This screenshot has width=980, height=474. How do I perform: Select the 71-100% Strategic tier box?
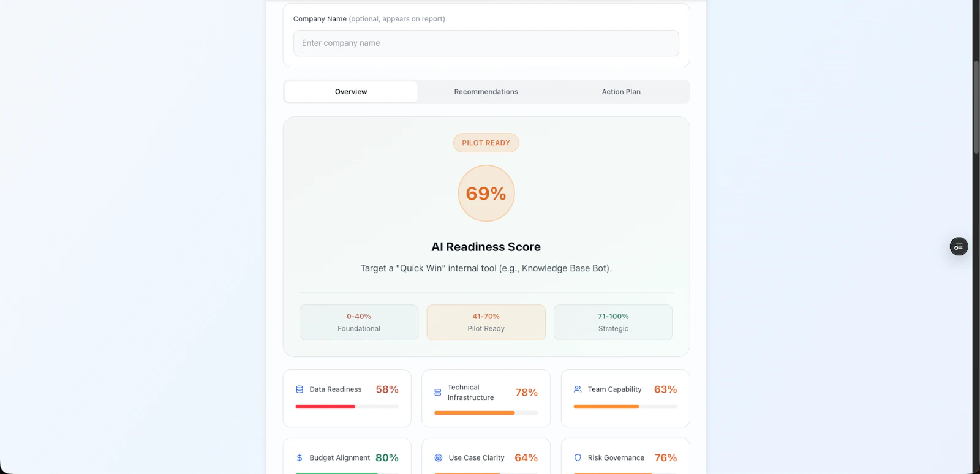tap(613, 323)
